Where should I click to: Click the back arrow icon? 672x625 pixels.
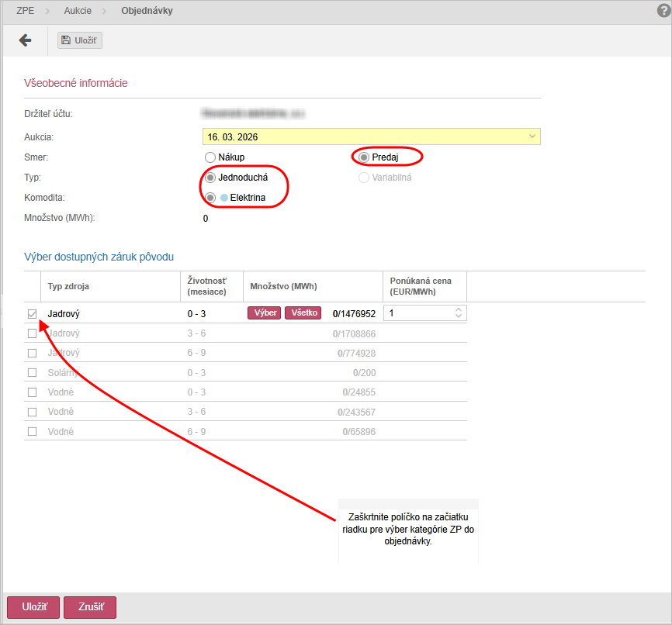pyautogui.click(x=25, y=40)
